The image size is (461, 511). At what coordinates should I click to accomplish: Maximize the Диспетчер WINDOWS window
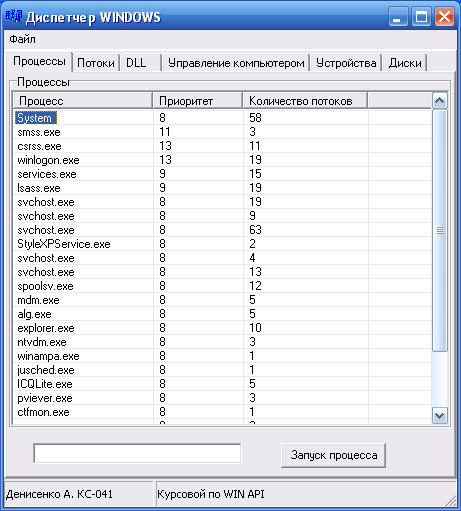421,17
